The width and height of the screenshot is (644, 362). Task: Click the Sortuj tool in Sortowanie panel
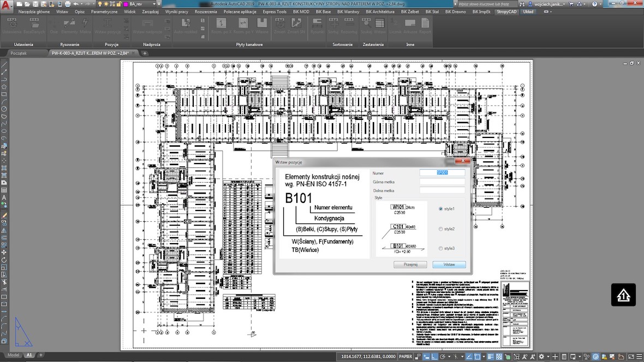pyautogui.click(x=333, y=26)
